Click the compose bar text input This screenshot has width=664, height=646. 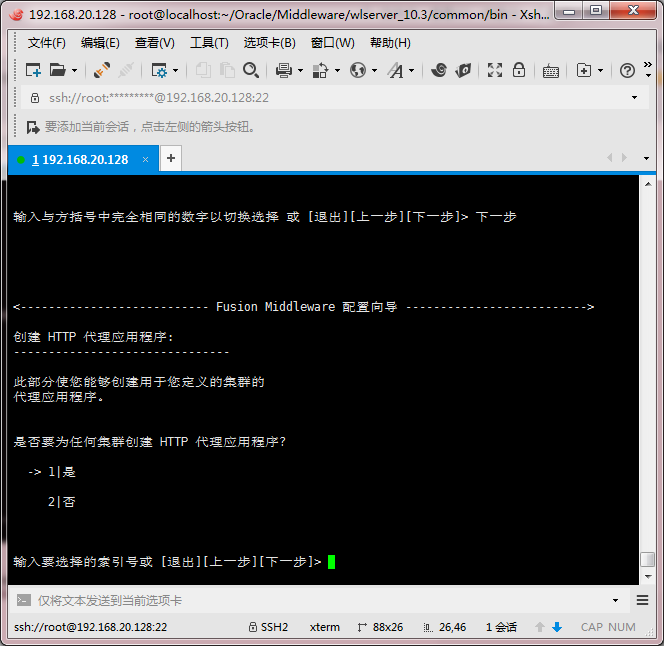tap(322, 601)
